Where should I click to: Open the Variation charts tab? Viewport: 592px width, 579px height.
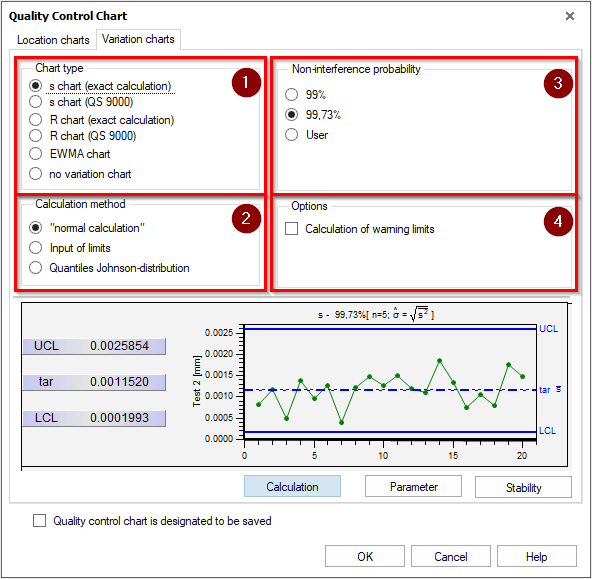(x=138, y=39)
